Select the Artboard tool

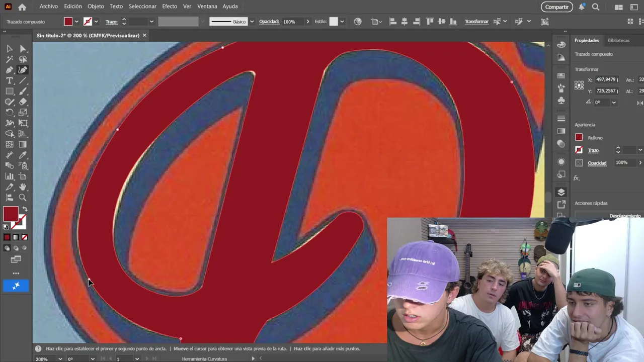23,176
